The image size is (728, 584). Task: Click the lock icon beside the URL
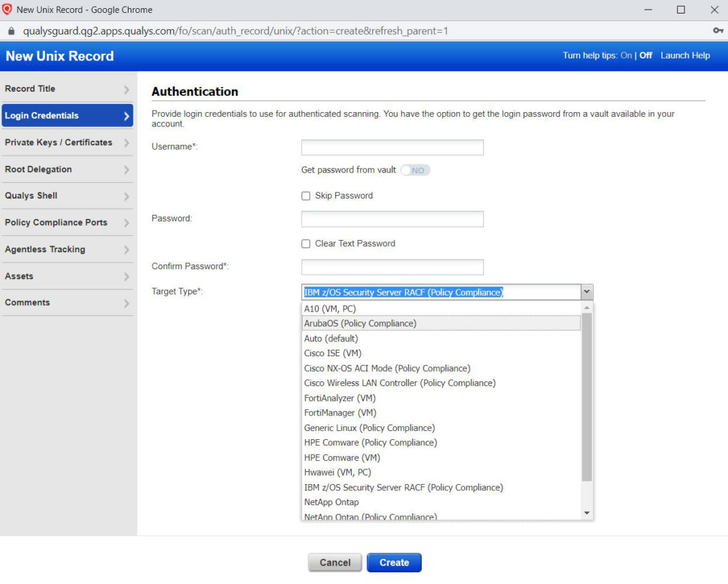click(x=12, y=31)
